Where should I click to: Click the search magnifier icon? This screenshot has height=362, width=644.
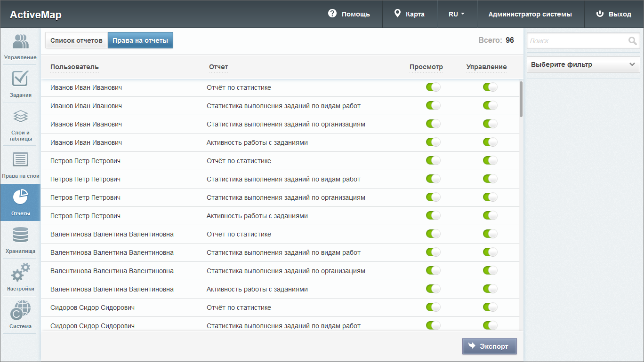pos(632,41)
